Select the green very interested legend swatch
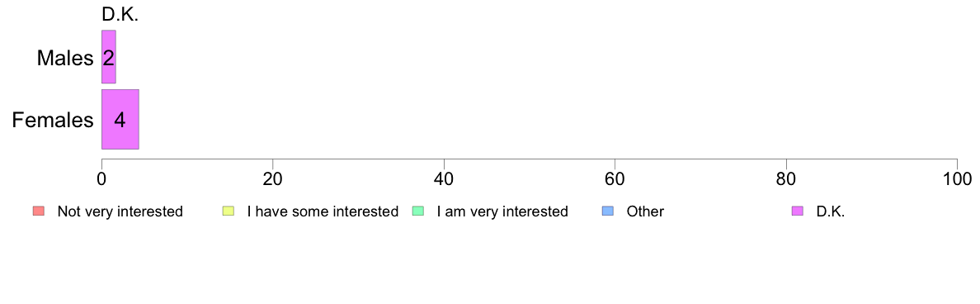The image size is (980, 304). coord(419,211)
